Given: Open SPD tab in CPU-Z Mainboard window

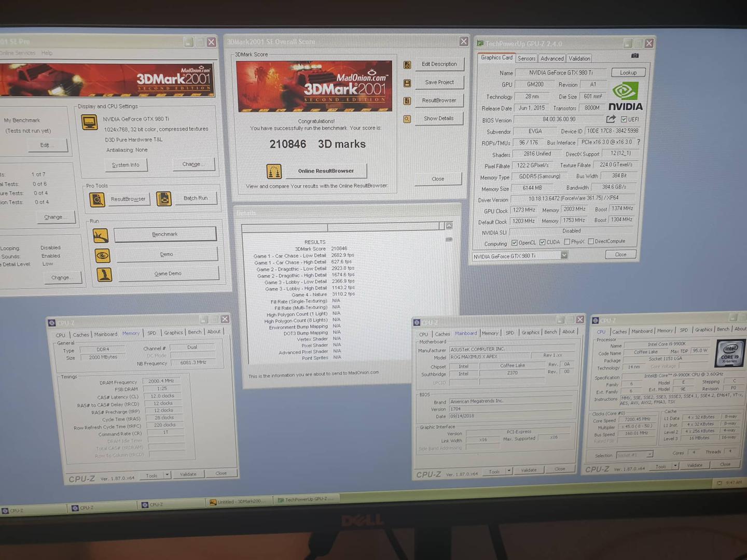Looking at the screenshot, I should pyautogui.click(x=510, y=333).
